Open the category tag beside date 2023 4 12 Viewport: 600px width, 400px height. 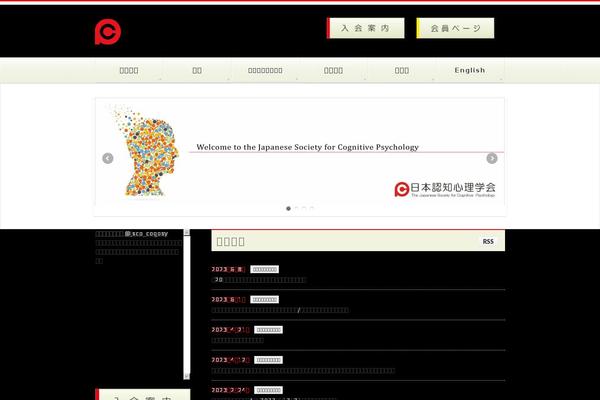pyautogui.click(x=268, y=360)
